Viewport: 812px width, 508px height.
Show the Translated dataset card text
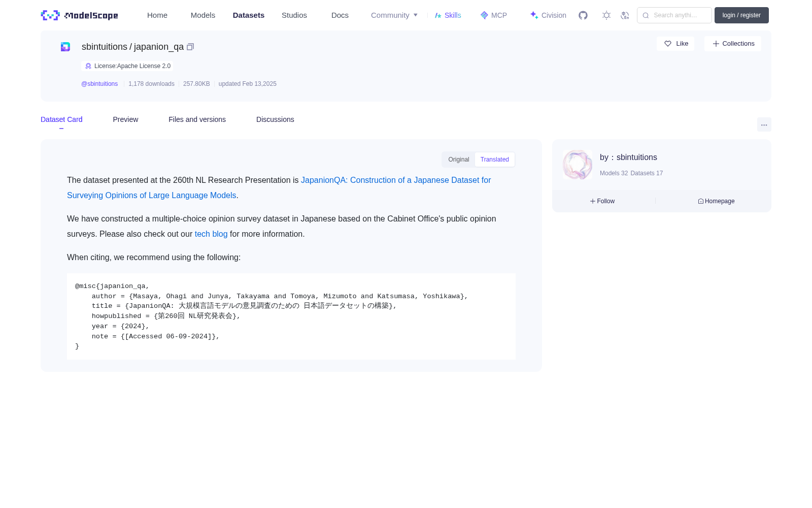pos(495,160)
